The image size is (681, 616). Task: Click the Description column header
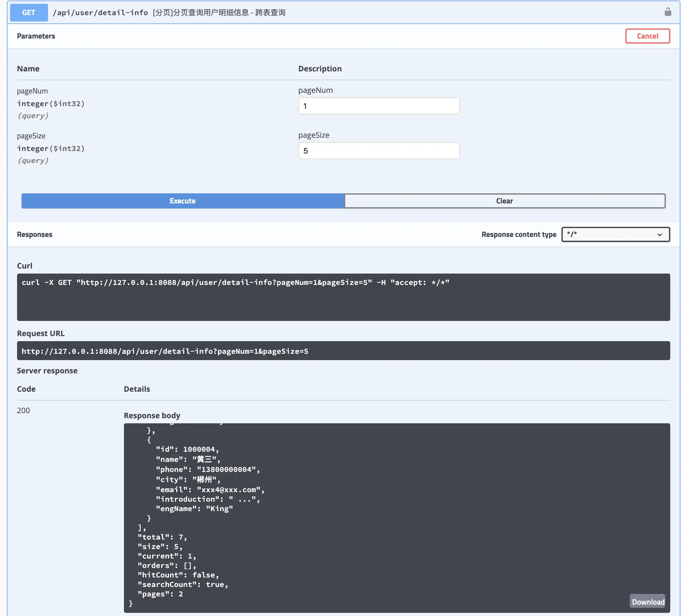coord(320,69)
